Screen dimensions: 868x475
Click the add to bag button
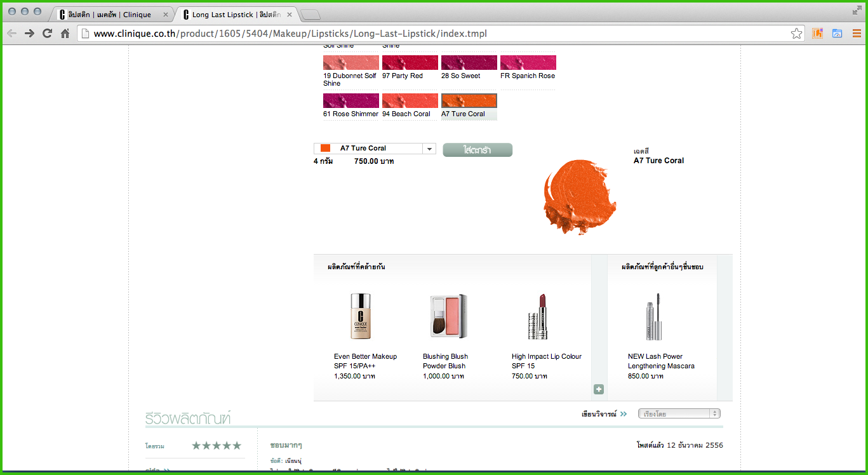click(x=477, y=150)
